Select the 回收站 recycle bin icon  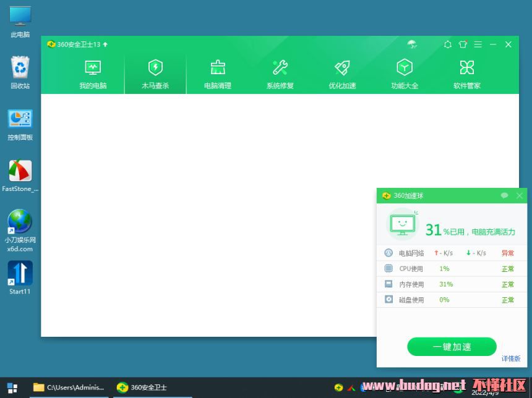[x=20, y=72]
